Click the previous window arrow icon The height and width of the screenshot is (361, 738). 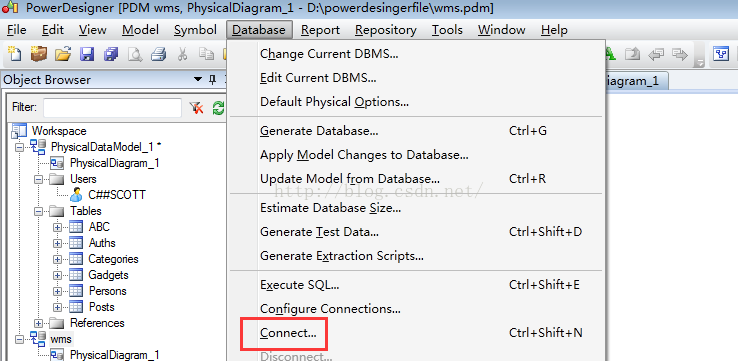tap(656, 55)
